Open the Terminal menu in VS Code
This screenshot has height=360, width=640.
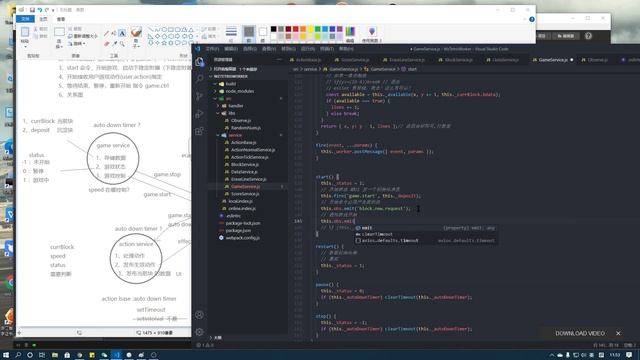click(327, 49)
